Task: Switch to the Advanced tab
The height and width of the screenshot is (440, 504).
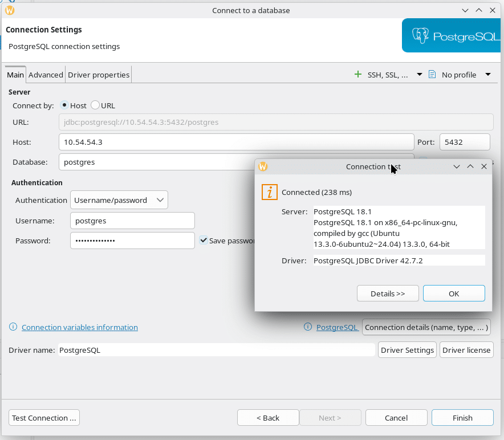Action: click(46, 75)
